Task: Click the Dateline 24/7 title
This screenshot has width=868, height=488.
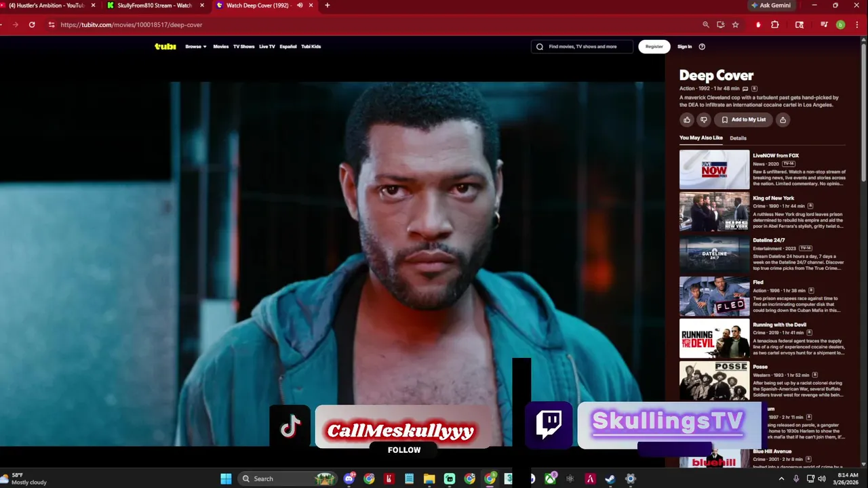Action: (x=769, y=240)
